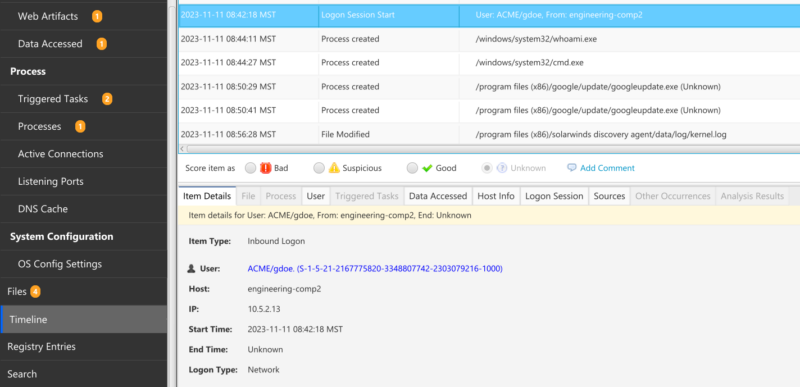Click the Start Time value in details
The image size is (800, 387).
295,329
